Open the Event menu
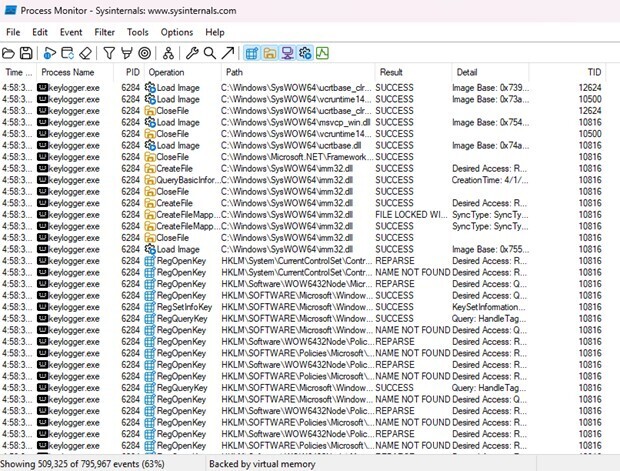The width and height of the screenshot is (620, 471). click(x=71, y=32)
